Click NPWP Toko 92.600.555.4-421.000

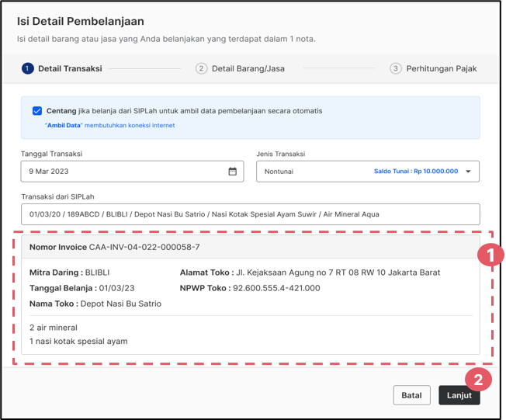(250, 288)
